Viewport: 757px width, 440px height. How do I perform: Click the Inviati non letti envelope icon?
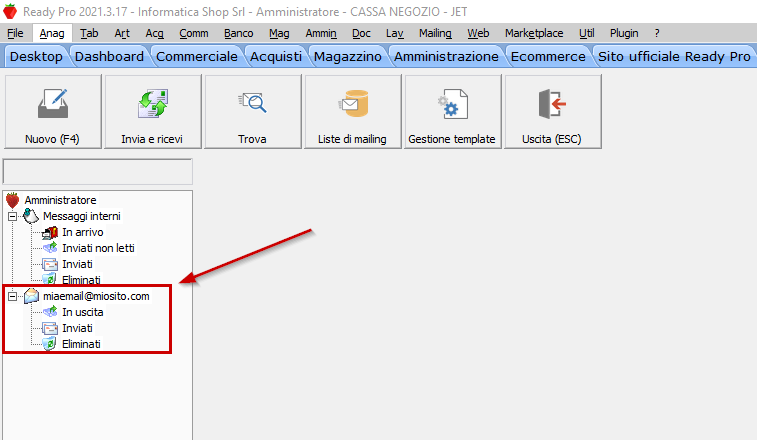tap(50, 248)
